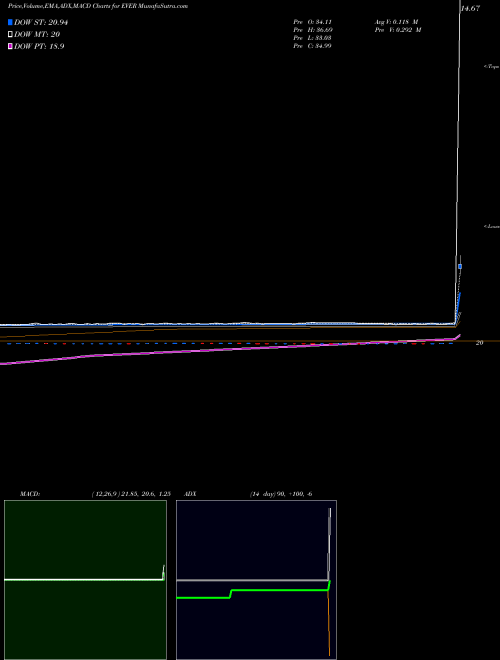Click the 14.67 price label at top right
This screenshot has width=500, height=660.
470,8
